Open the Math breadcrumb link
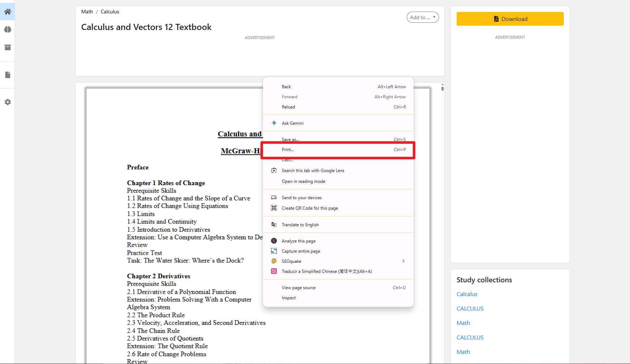630x364 pixels. click(x=87, y=12)
